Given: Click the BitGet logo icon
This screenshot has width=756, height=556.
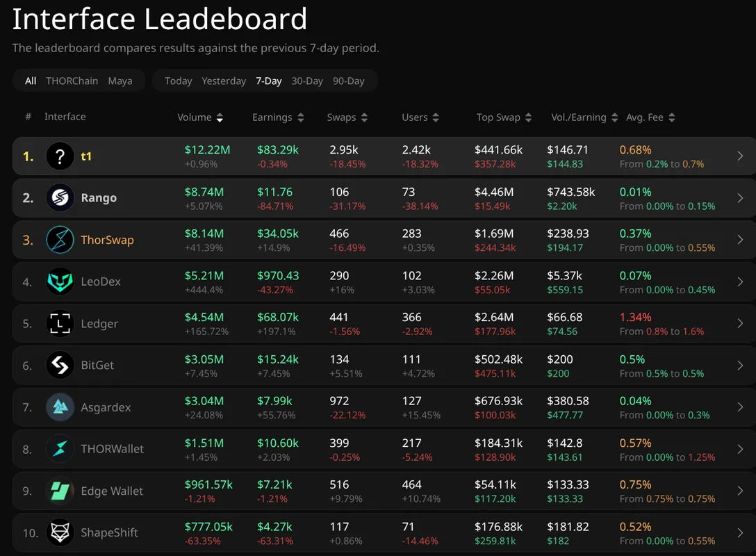Looking at the screenshot, I should click(x=60, y=366).
